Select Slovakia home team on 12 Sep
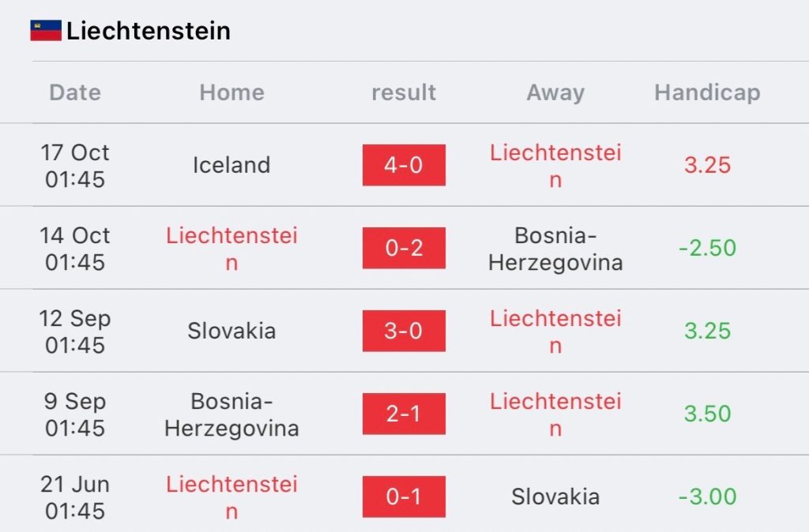The height and width of the screenshot is (532, 809). (x=231, y=331)
